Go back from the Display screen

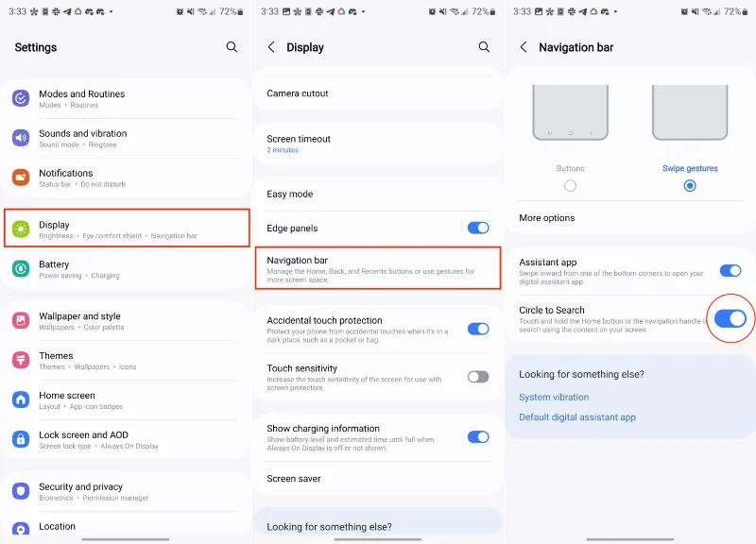click(x=271, y=46)
